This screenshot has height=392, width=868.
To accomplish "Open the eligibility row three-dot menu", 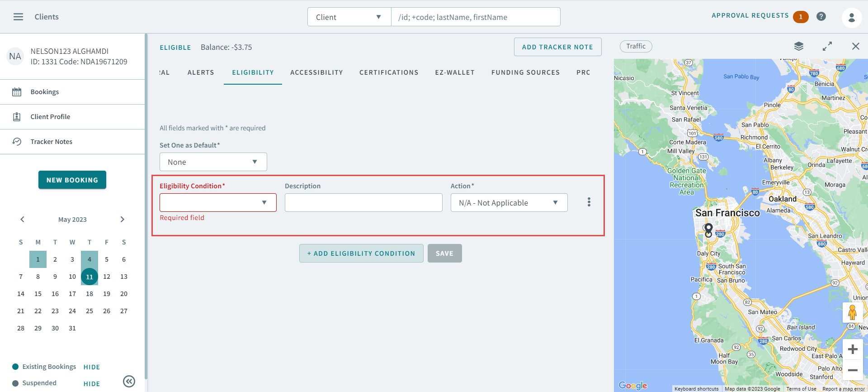I will click(x=589, y=202).
